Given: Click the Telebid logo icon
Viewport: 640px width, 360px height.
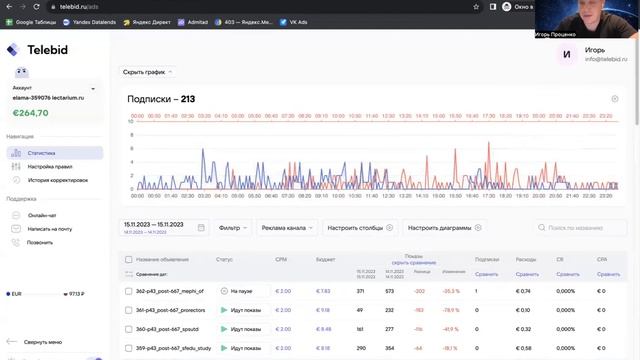Looking at the screenshot, I should click(x=13, y=50).
